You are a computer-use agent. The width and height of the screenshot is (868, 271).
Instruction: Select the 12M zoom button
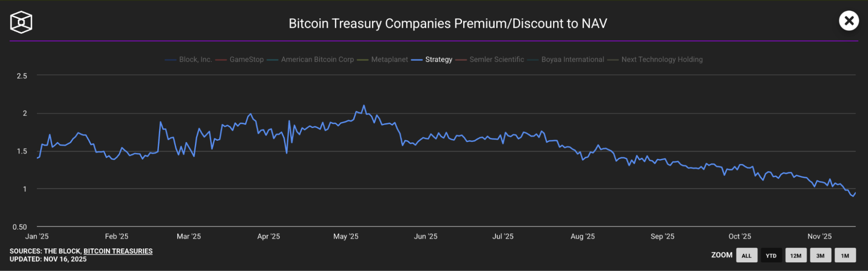(x=796, y=256)
